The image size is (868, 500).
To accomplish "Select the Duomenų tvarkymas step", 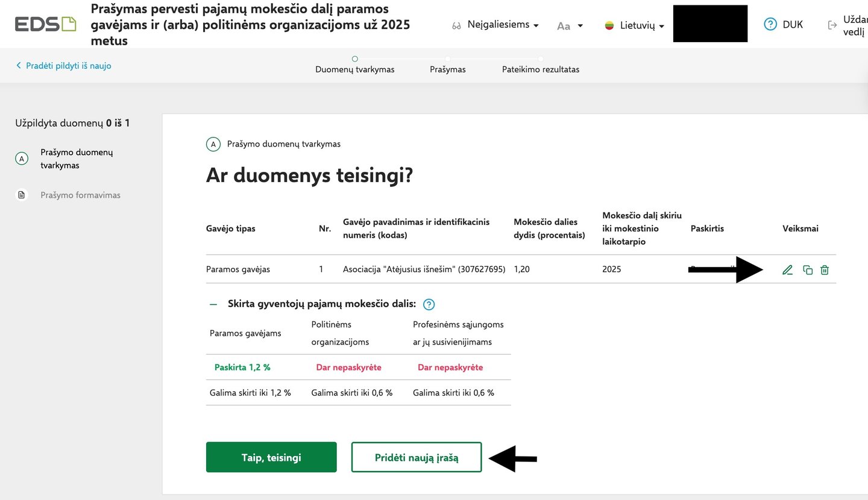I will [354, 69].
